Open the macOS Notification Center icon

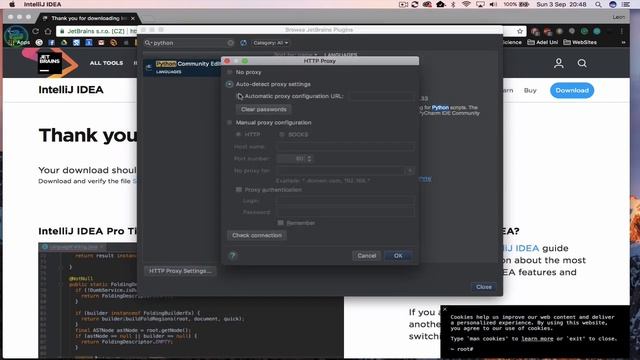(626, 4)
